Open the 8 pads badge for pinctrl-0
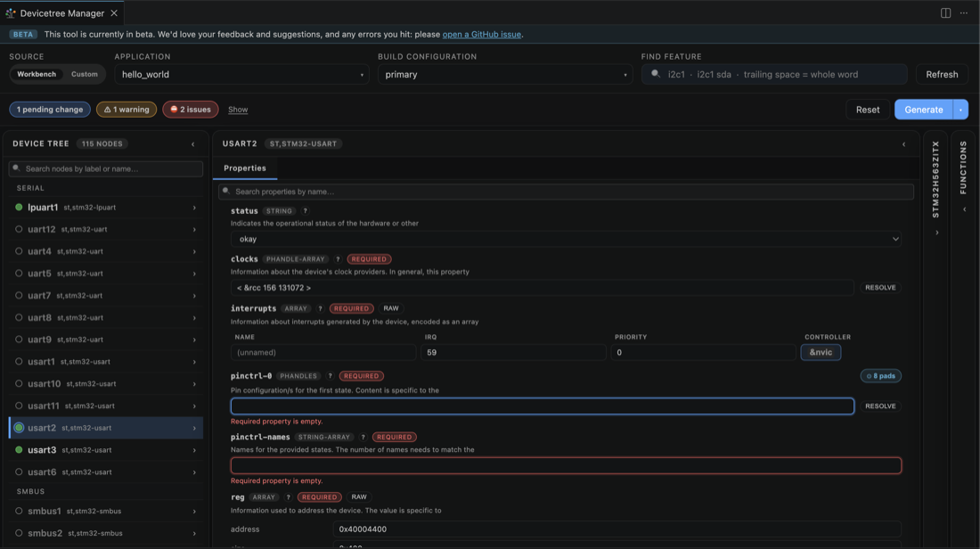This screenshot has width=980, height=549. coord(880,376)
